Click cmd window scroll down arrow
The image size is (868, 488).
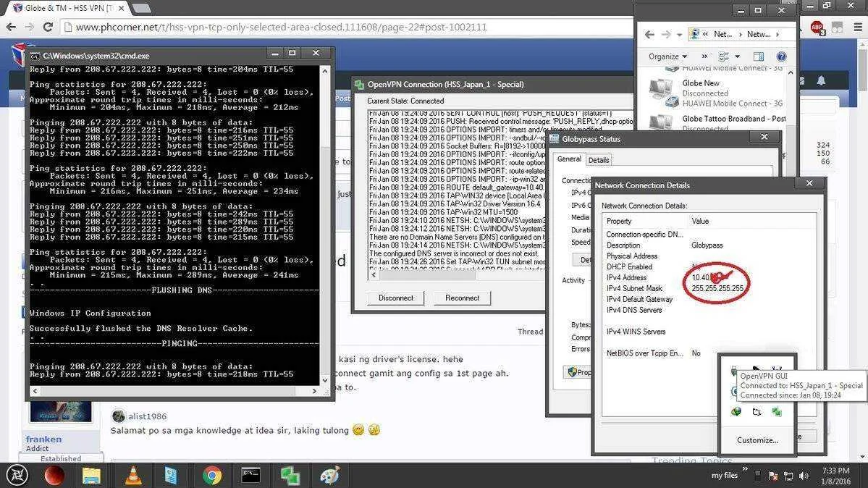[x=325, y=380]
